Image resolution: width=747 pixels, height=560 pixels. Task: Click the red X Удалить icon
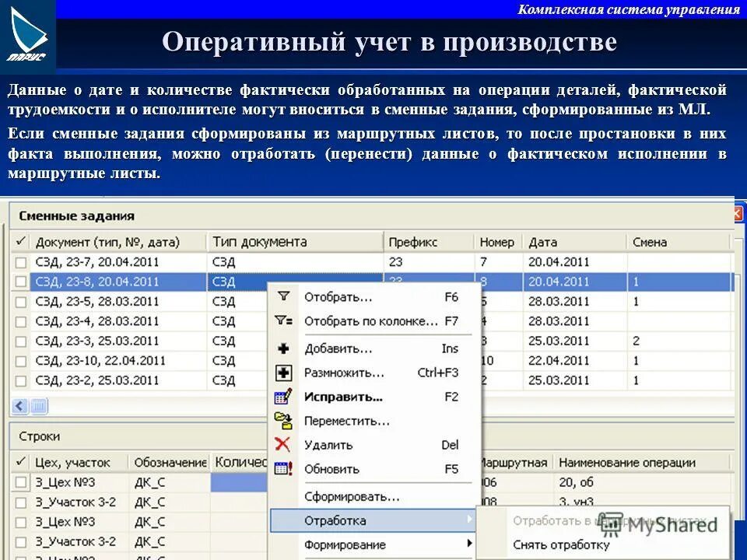click(282, 445)
